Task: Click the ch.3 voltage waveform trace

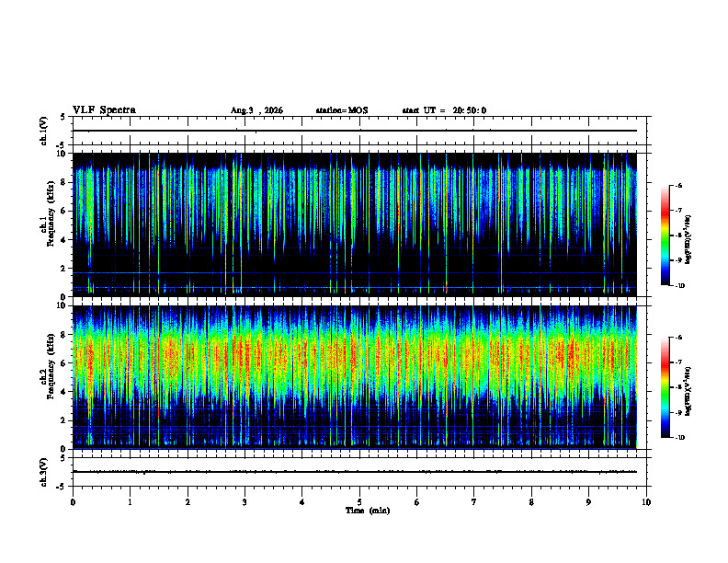Action: pyautogui.click(x=355, y=472)
